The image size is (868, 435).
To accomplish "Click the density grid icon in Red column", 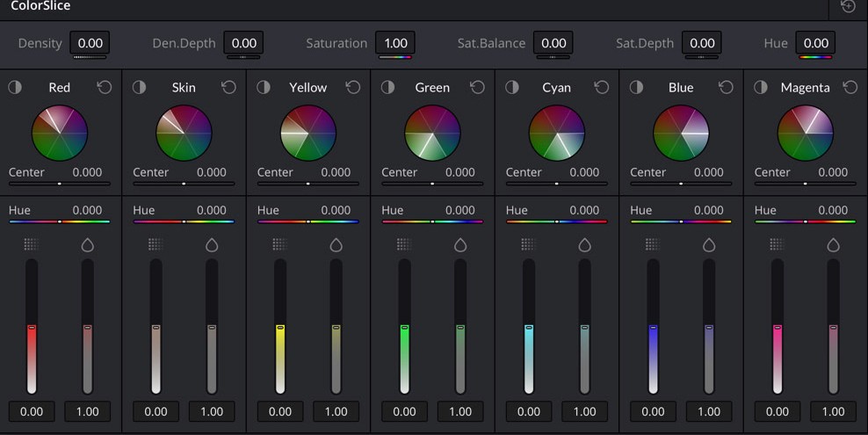I will point(32,244).
